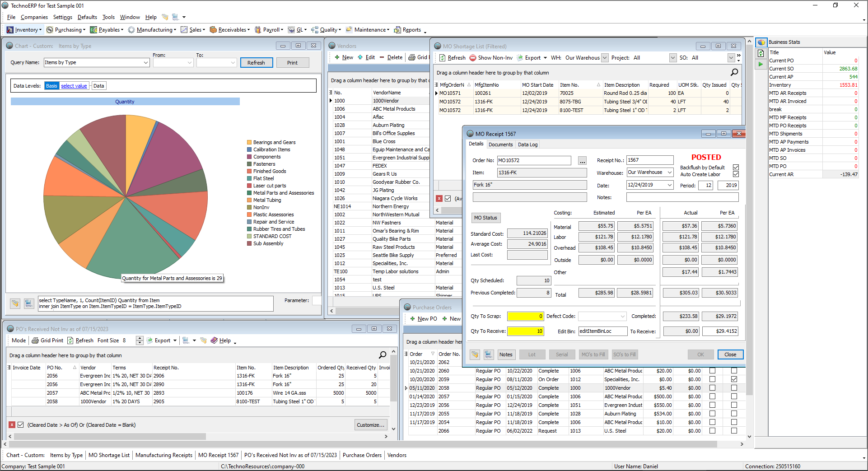Viewport: 868px width, 471px height.
Task: Toggle the Backflush by Default checkbox
Action: pyautogui.click(x=736, y=168)
